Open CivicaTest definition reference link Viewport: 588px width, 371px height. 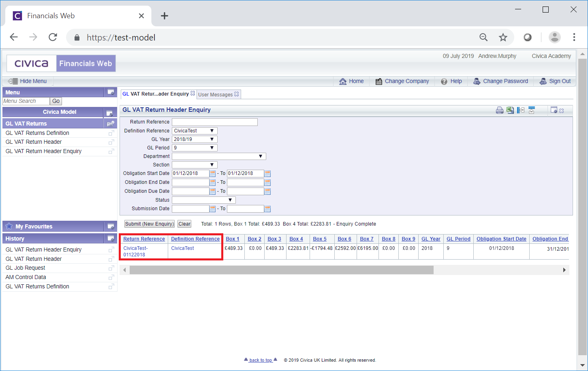[x=182, y=248]
